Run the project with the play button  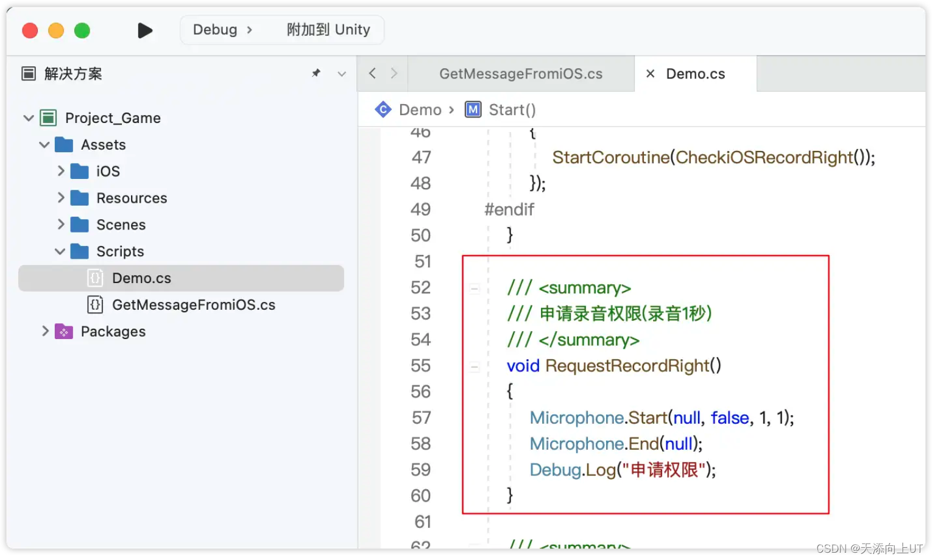(145, 30)
